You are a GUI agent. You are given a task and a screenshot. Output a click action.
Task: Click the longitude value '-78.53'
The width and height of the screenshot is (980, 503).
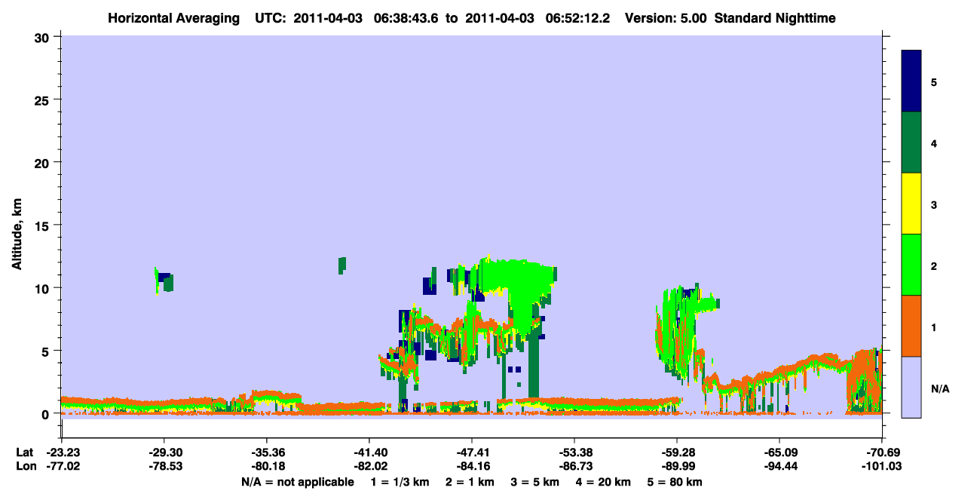pos(164,467)
